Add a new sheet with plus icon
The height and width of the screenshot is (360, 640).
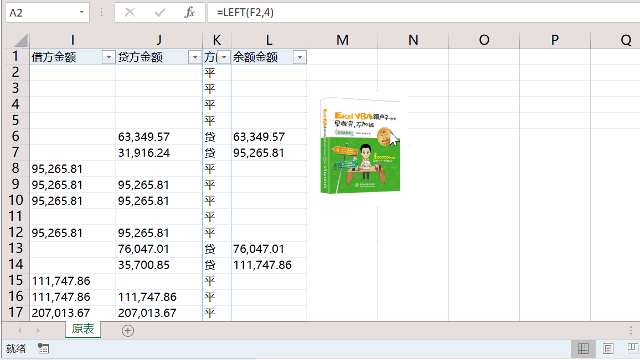point(128,331)
